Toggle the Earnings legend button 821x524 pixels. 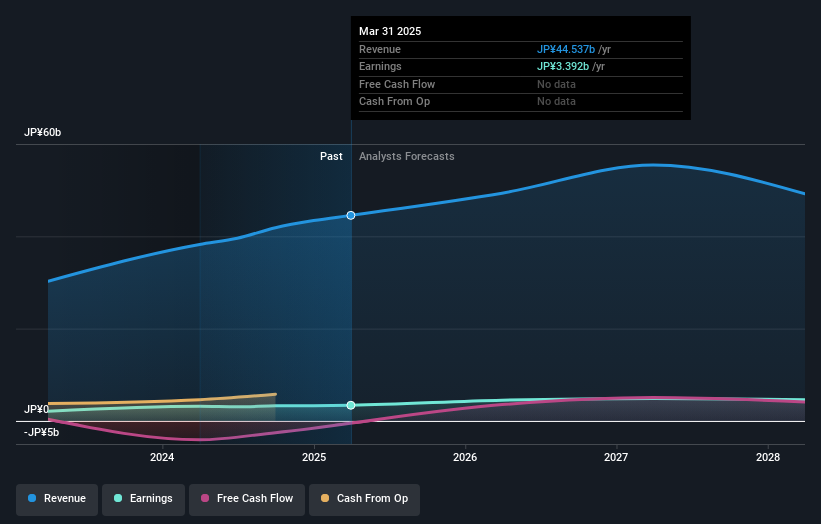click(143, 499)
